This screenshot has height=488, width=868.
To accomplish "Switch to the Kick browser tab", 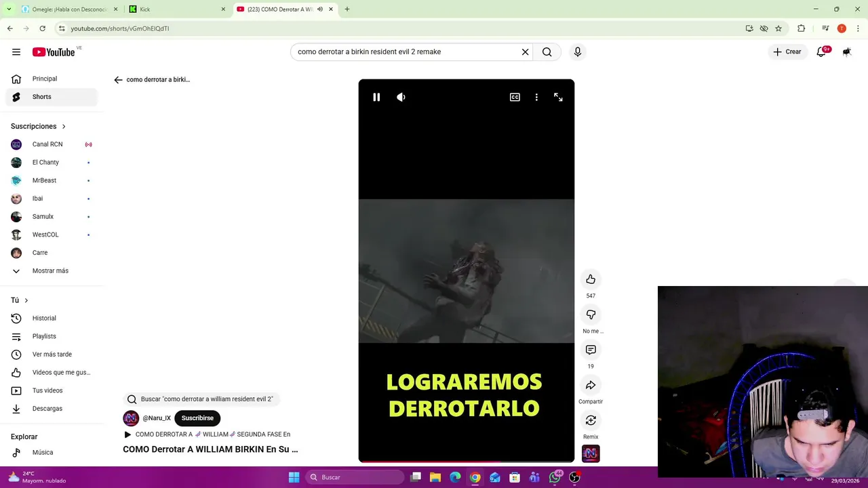I will [x=177, y=9].
